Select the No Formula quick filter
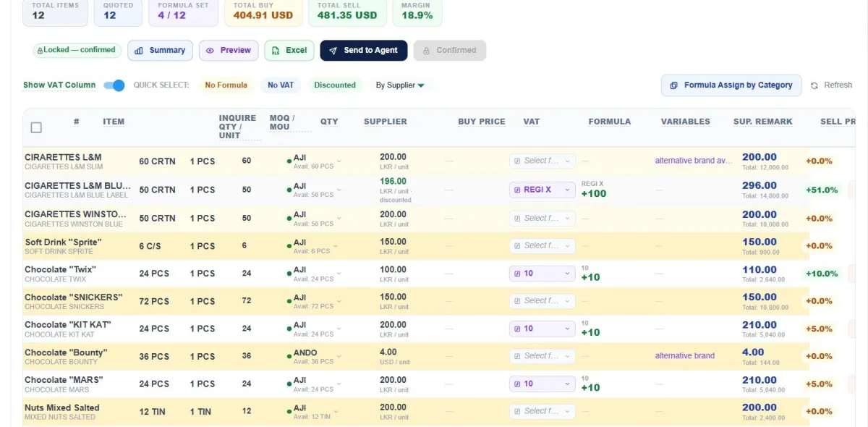868x427 pixels. 226,85
